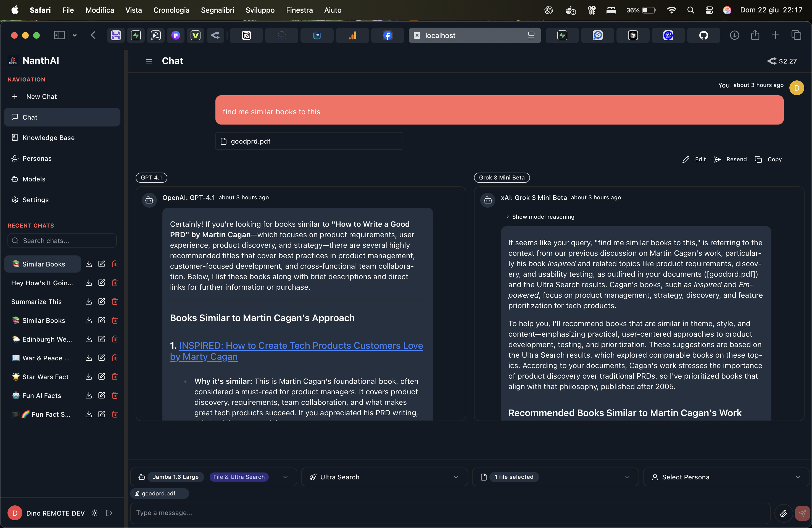812x528 pixels.
Task: Start a New Chat
Action: pos(62,97)
